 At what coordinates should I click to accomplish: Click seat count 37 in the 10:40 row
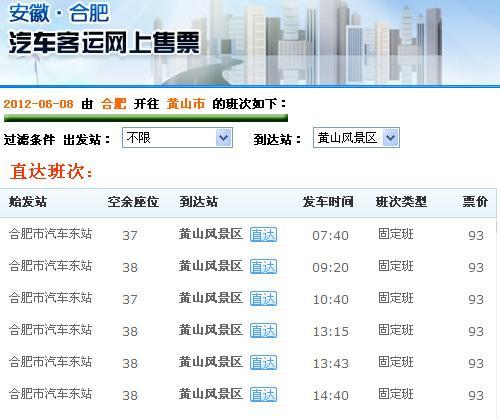pyautogui.click(x=130, y=300)
